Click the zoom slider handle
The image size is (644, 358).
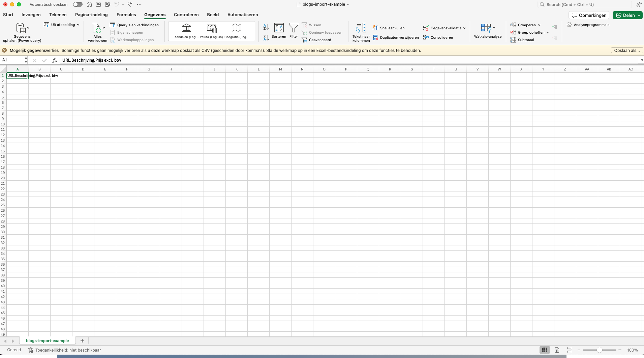[599, 350]
